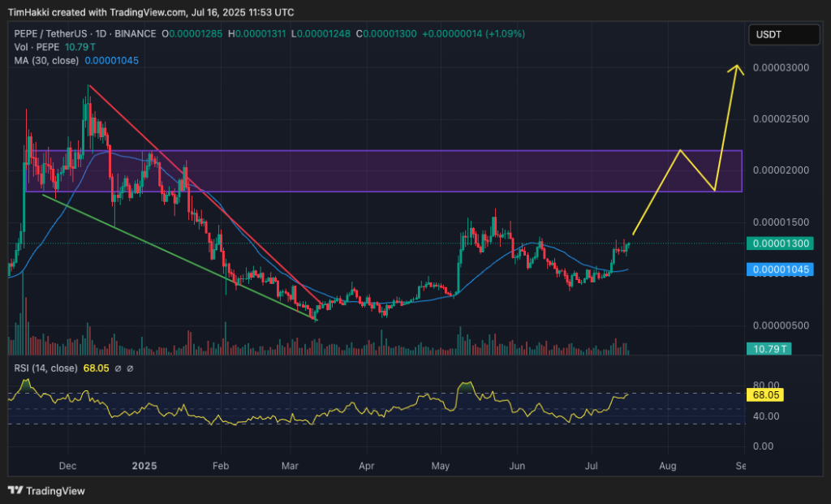Viewport: 831px width, 504px height.
Task: Click the 0.00002000 price axis label
Action: [x=781, y=170]
